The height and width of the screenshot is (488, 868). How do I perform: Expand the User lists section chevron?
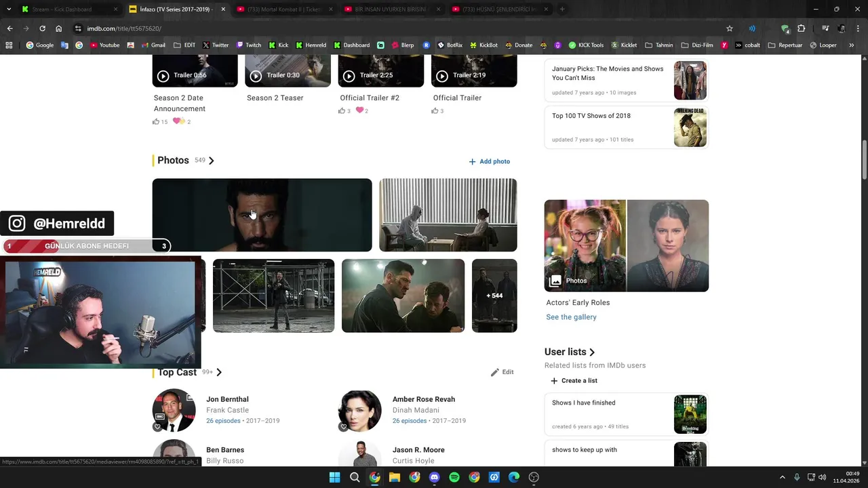click(x=592, y=352)
